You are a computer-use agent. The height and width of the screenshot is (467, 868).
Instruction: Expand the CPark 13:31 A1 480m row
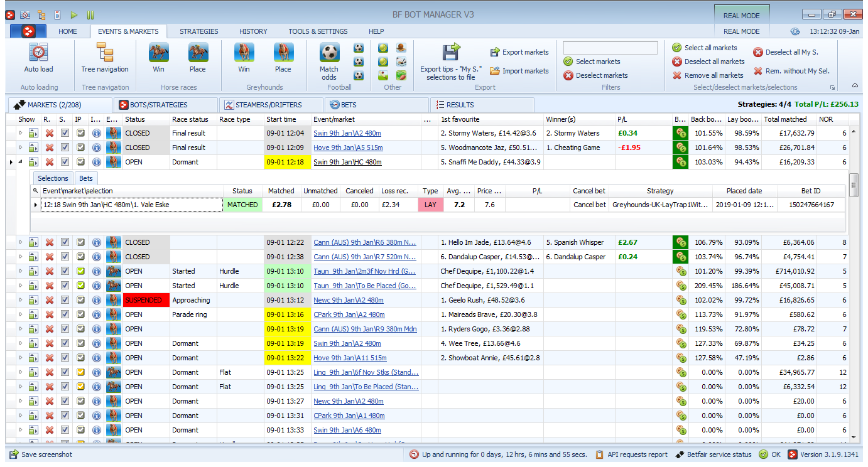pos(20,416)
